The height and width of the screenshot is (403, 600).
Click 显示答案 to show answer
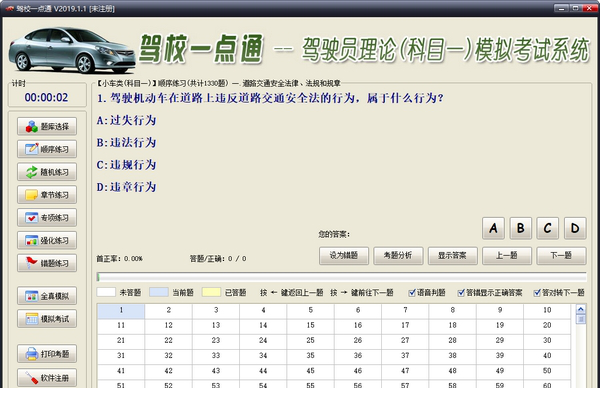452,256
